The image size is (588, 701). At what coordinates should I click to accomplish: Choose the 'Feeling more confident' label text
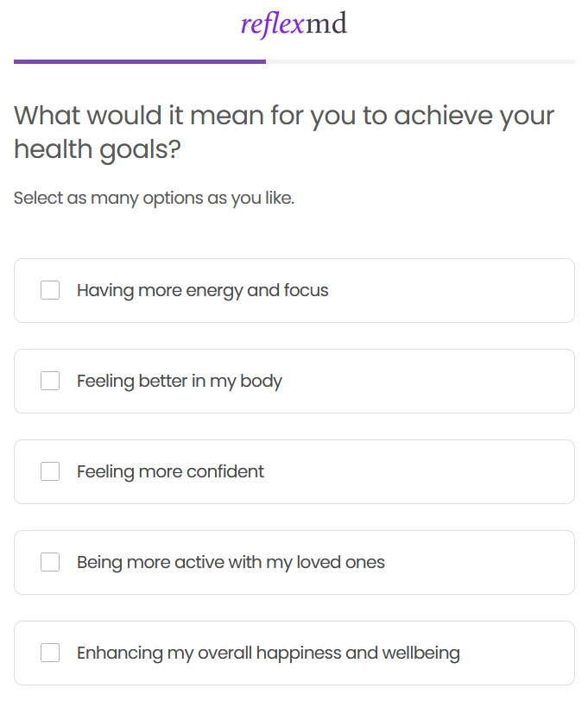pos(170,471)
